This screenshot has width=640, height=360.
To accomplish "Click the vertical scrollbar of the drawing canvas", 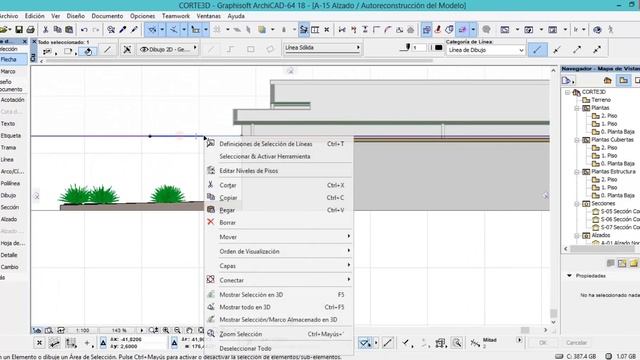I will point(553,313).
